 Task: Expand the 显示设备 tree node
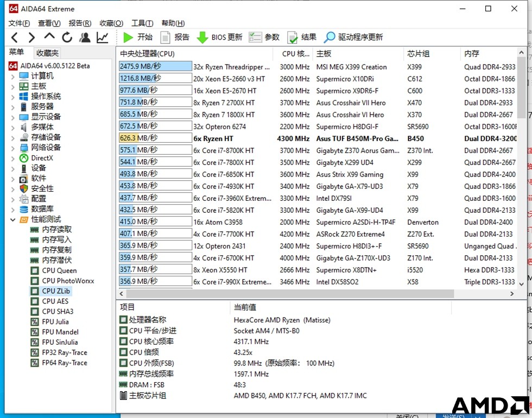pos(12,117)
